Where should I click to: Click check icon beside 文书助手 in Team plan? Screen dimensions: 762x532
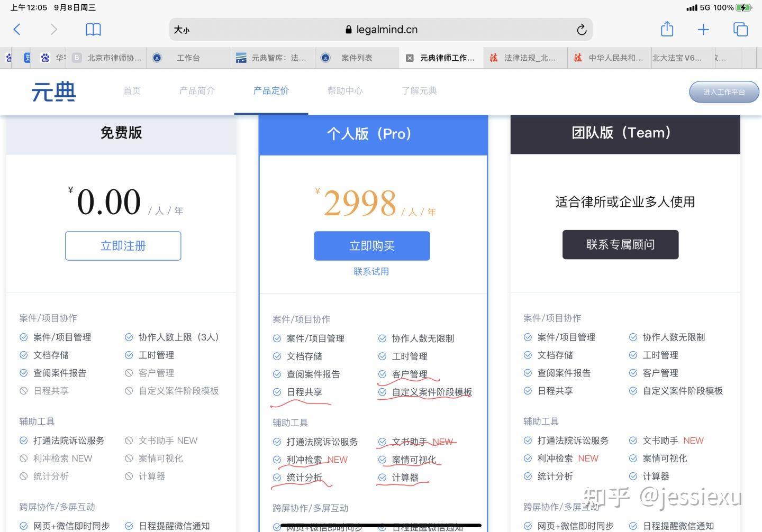[x=633, y=441]
